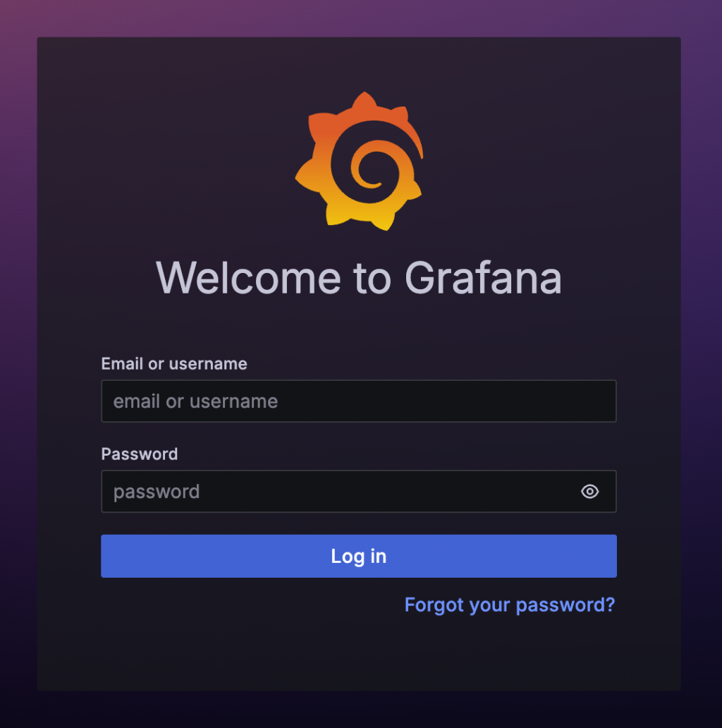Screen dimensions: 722x728
Task: Reveal typed password with eye icon
Action: click(589, 491)
